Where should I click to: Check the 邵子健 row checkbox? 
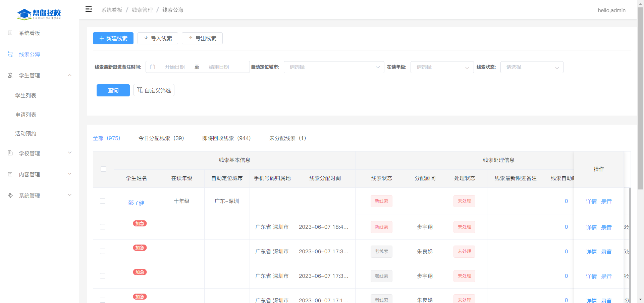coord(103,201)
